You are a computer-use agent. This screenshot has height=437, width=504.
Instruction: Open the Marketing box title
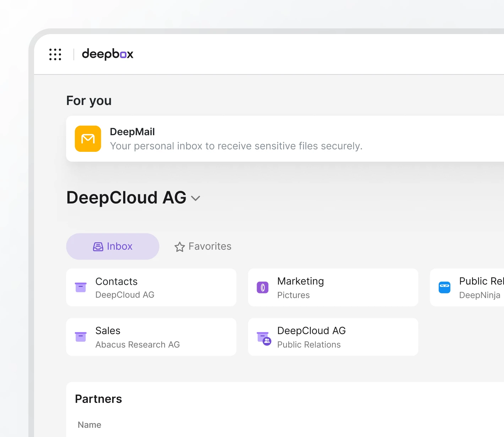(300, 281)
